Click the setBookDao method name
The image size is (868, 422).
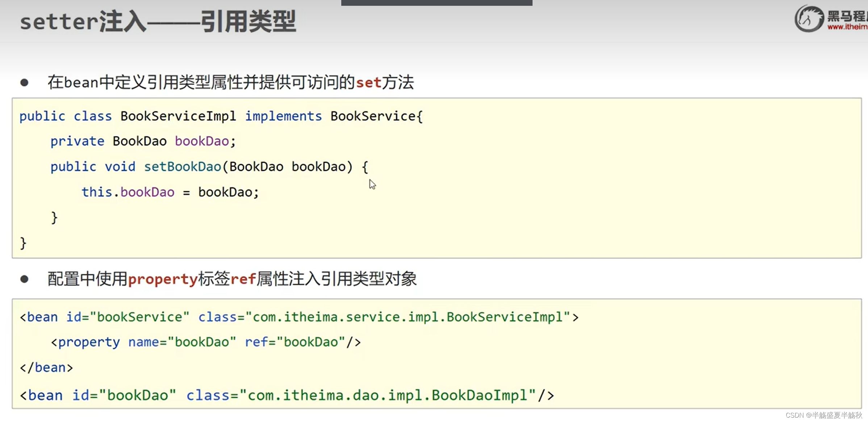pos(183,167)
